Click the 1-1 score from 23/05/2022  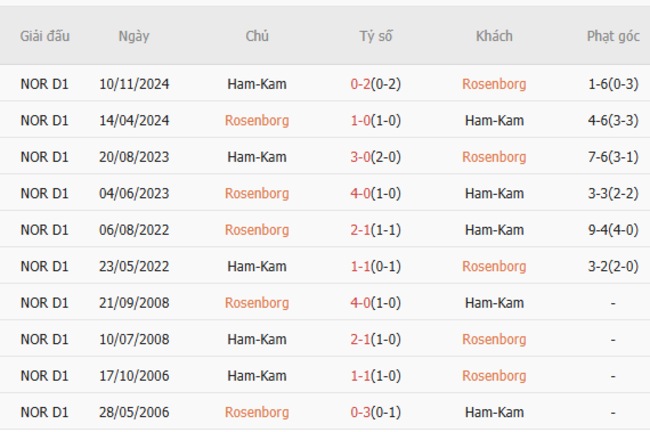(x=376, y=267)
